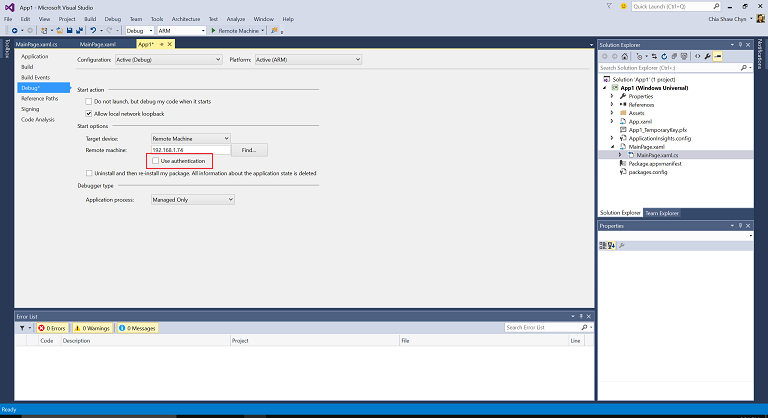Select Package.appxmanifest in Solution Explorer
768x418 pixels.
pos(655,164)
